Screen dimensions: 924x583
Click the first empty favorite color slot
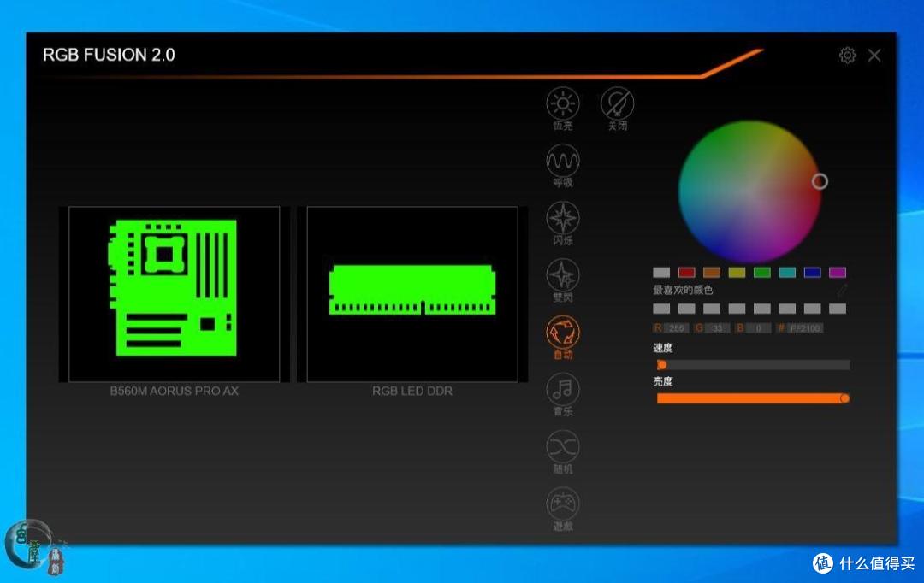(661, 309)
